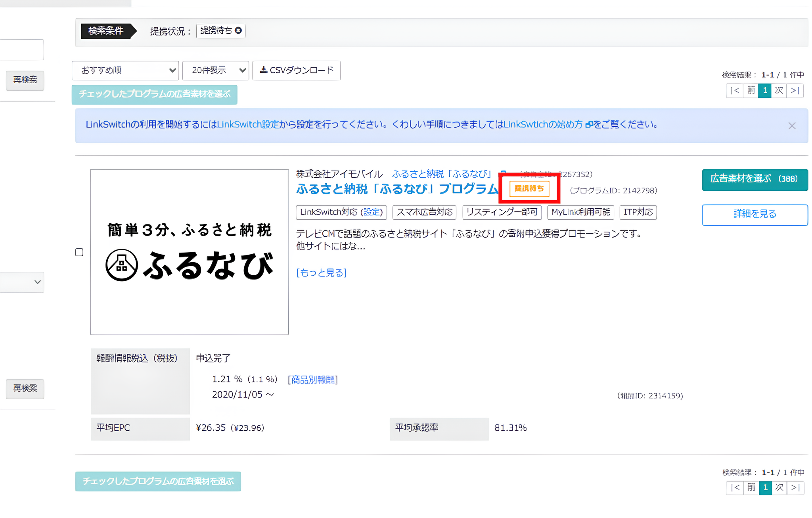Click the CSVダウンロード download button
The image size is (812, 518).
[296, 70]
